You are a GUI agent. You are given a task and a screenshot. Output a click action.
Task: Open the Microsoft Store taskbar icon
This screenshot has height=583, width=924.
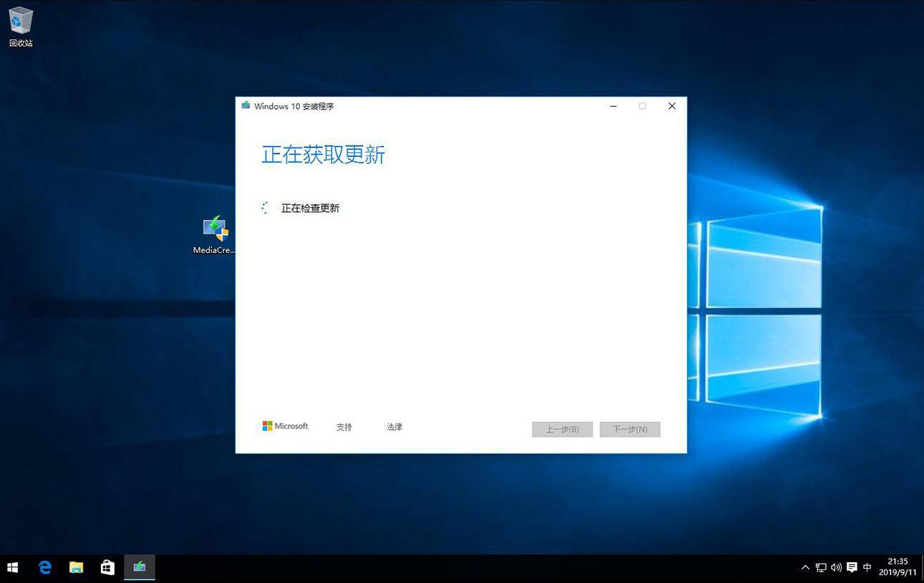point(107,567)
